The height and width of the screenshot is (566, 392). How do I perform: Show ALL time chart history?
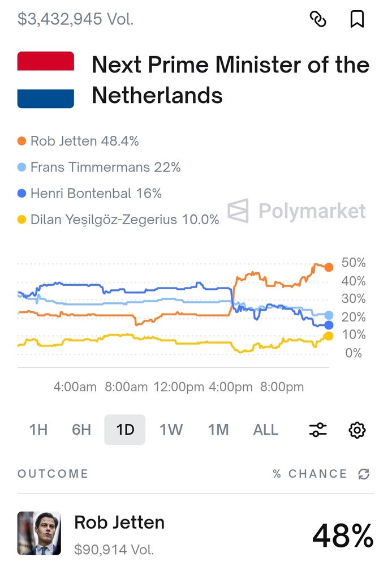(266, 430)
